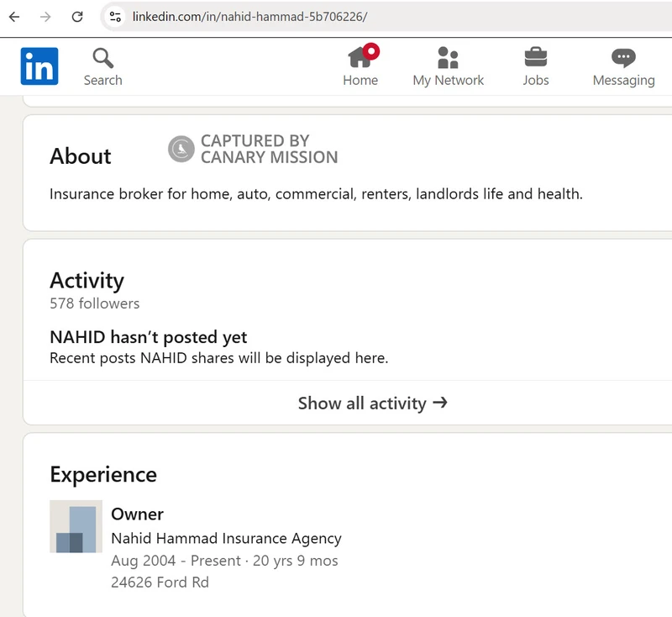This screenshot has height=617, width=672.
Task: Click the Activity section heading
Action: pos(87,281)
